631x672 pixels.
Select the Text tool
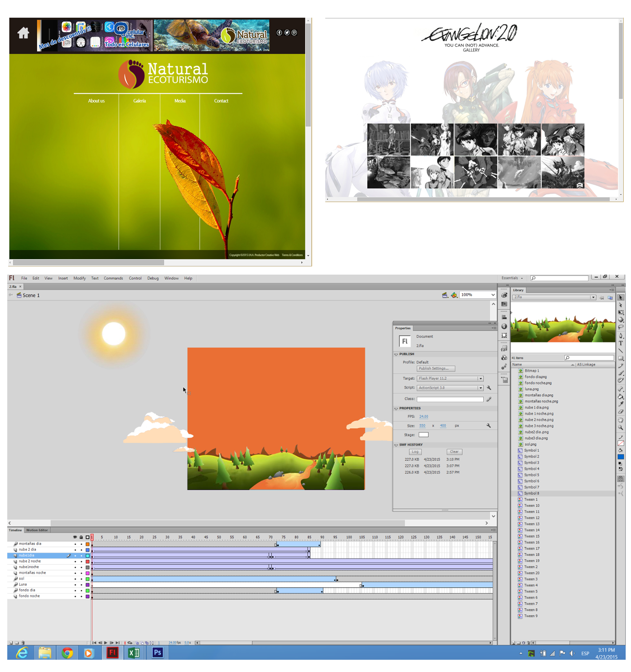point(621,343)
